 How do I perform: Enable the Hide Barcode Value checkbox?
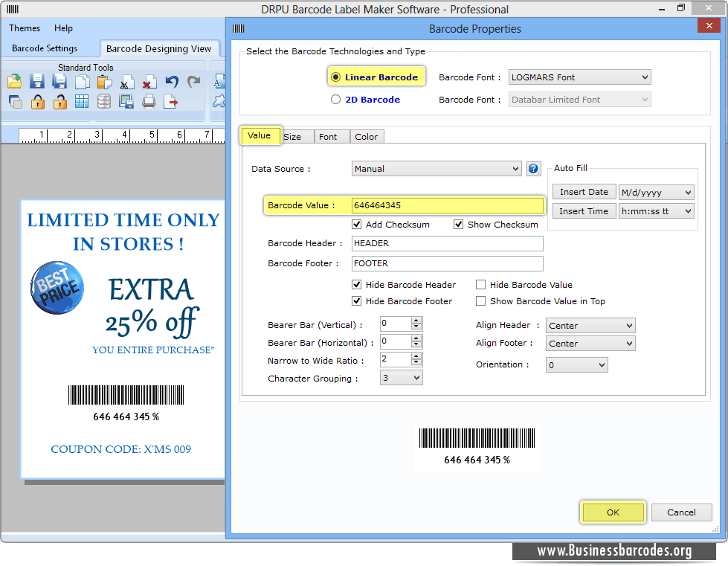pyautogui.click(x=480, y=285)
